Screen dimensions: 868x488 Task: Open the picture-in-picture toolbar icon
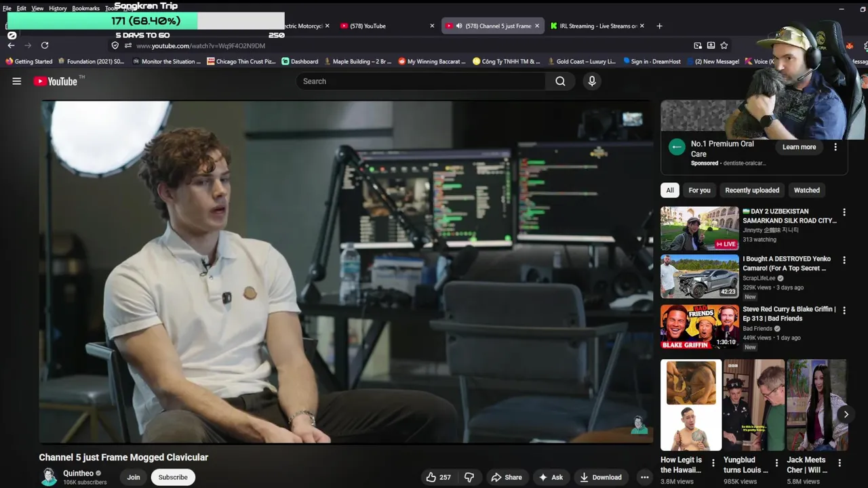tap(698, 45)
